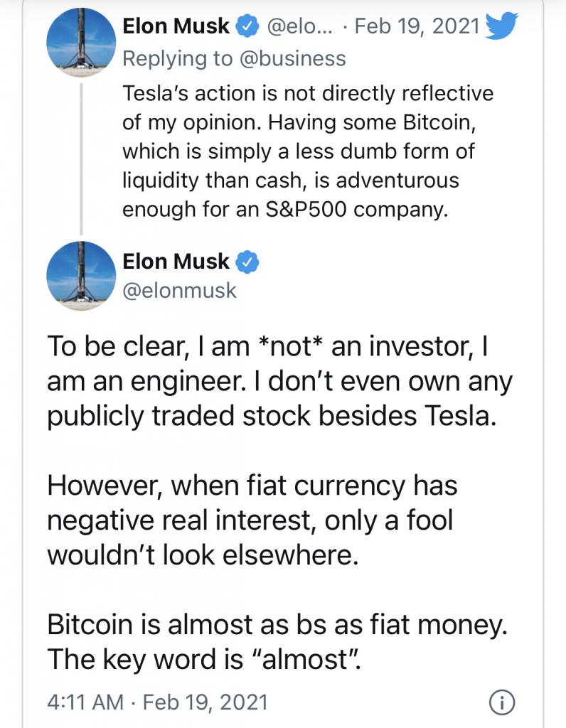Viewport: 566px width, 728px height.
Task: Click the truncated @elo... handle
Action: (x=299, y=26)
